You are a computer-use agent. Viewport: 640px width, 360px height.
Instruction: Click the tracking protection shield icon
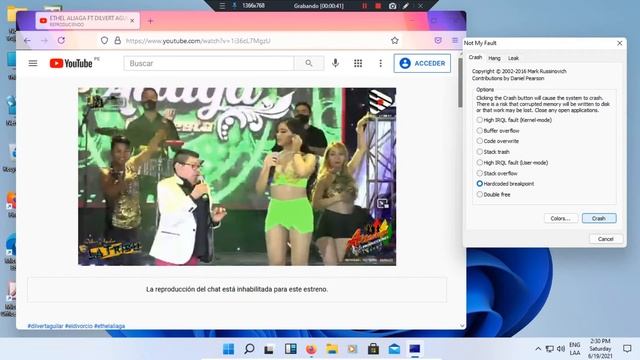coord(104,40)
